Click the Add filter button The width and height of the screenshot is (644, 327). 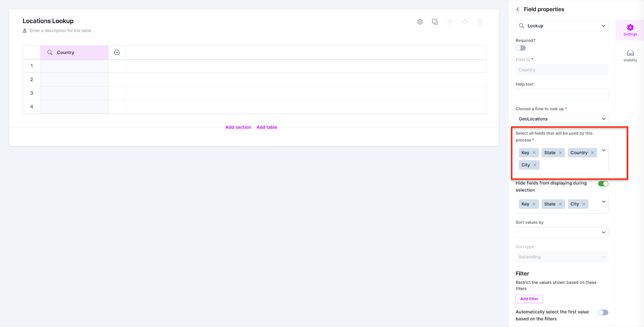529,299
